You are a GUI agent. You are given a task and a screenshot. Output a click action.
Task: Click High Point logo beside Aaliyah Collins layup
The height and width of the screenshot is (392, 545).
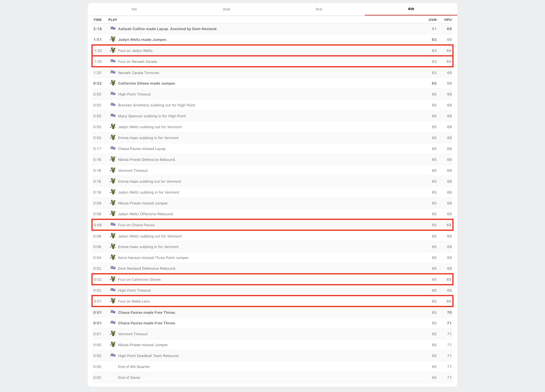[x=113, y=28]
